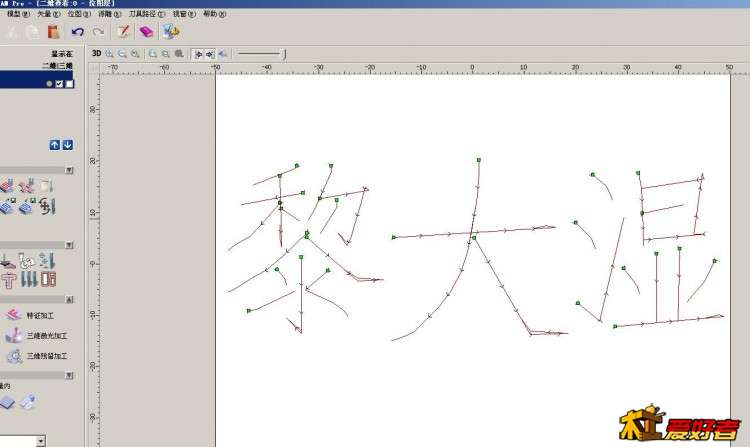This screenshot has width=750, height=447.
Task: Toggle the empty white layer checkbox
Action: pos(69,84)
